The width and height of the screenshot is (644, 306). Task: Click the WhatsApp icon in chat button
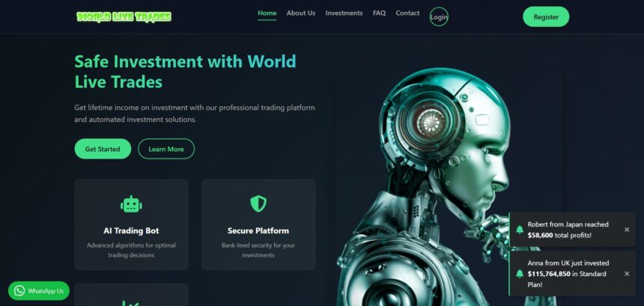click(19, 291)
